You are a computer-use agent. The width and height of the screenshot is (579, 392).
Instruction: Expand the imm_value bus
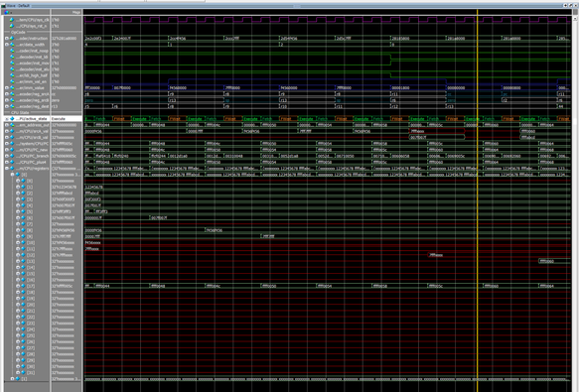pyautogui.click(x=6, y=88)
